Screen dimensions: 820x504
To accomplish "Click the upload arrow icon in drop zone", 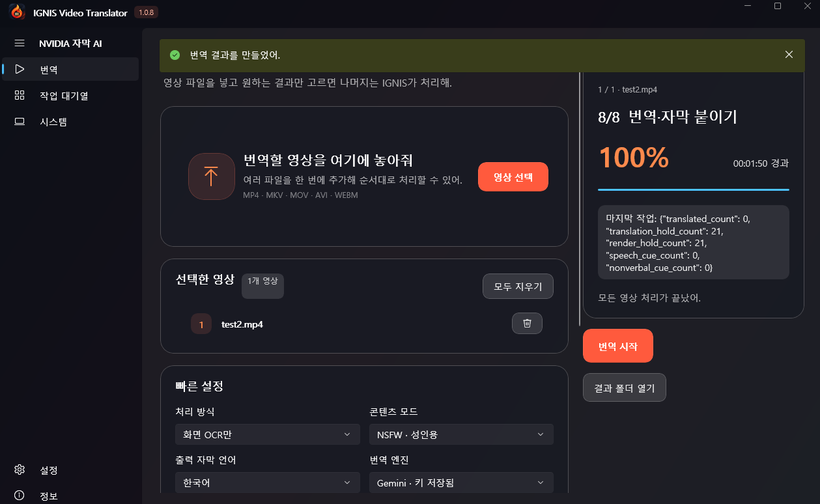I will pyautogui.click(x=211, y=176).
